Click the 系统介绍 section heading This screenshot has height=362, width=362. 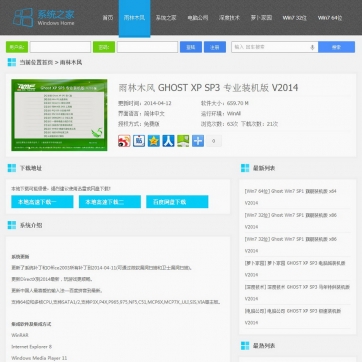(31, 225)
